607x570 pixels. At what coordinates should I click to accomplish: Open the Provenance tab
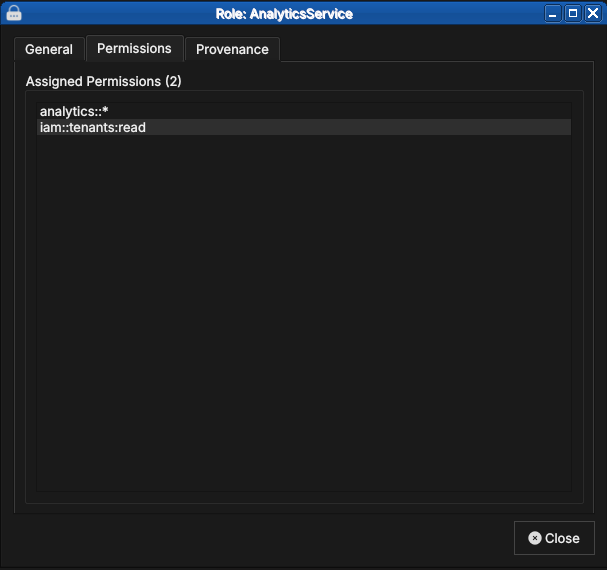pos(232,49)
